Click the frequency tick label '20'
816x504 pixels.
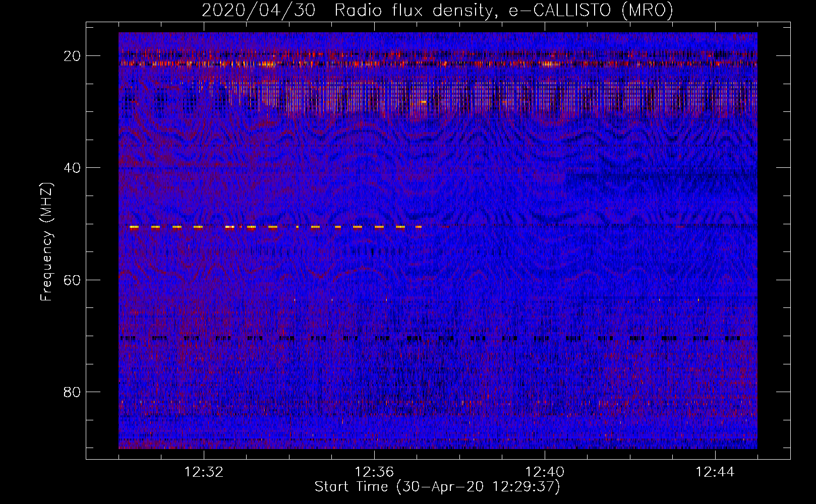72,56
